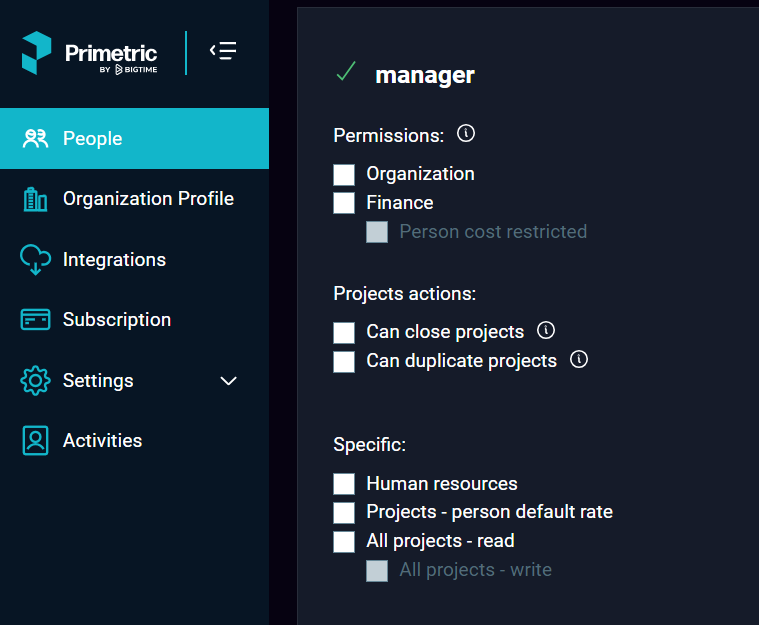Image resolution: width=759 pixels, height=625 pixels.
Task: Collapse the sidebar with the menu-fold icon
Action: [x=223, y=51]
